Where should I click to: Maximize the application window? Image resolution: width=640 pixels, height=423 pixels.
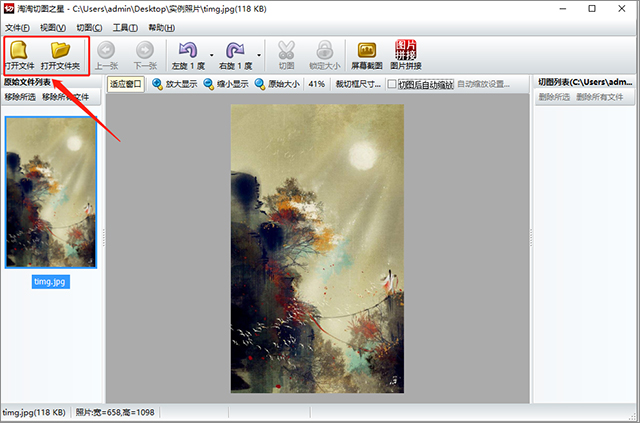[592, 9]
